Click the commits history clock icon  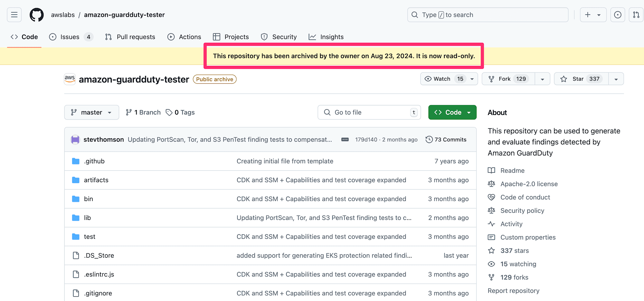pyautogui.click(x=429, y=139)
